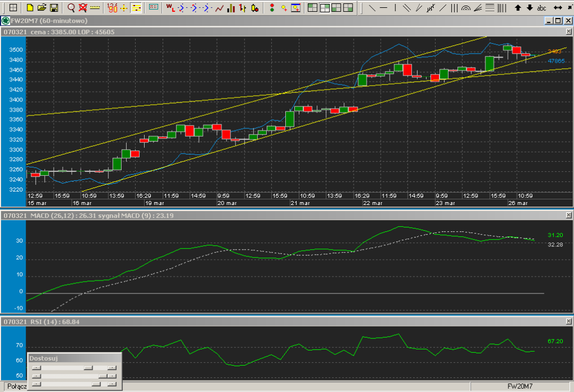This screenshot has height=392, width=574.
Task: Toggle the crosshair cursor button
Action: point(124,8)
